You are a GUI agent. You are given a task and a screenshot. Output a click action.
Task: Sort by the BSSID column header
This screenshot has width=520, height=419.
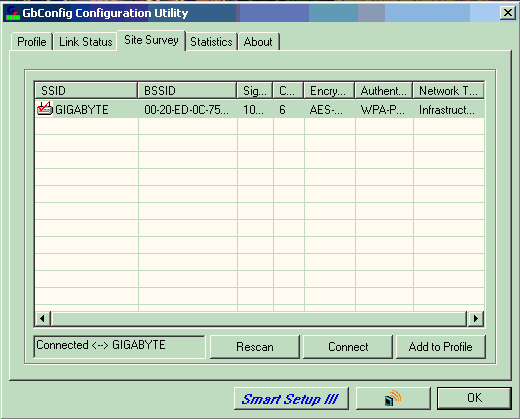[x=187, y=90]
